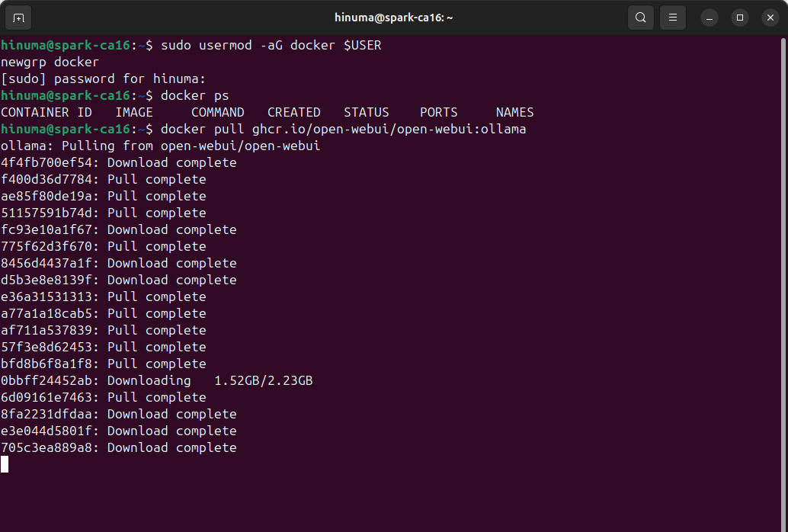Screen dimensions: 788x532
Task: Click the CONTAINER ID column header
Action: tap(46, 112)
